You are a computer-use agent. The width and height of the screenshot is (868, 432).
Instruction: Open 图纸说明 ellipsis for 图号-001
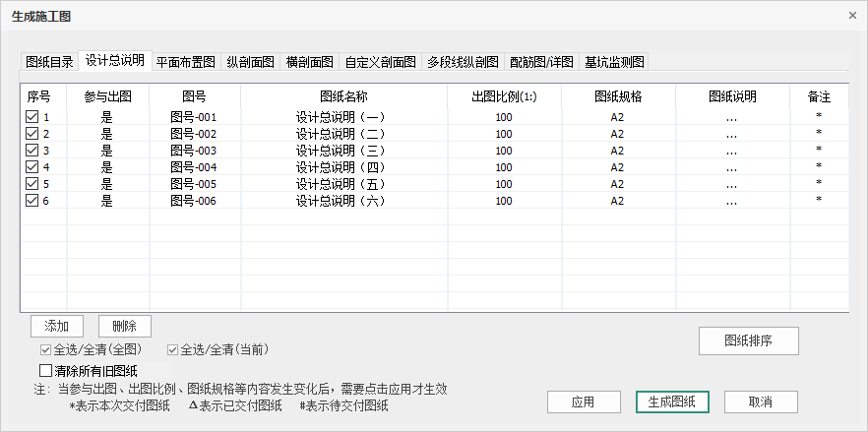[x=731, y=118]
